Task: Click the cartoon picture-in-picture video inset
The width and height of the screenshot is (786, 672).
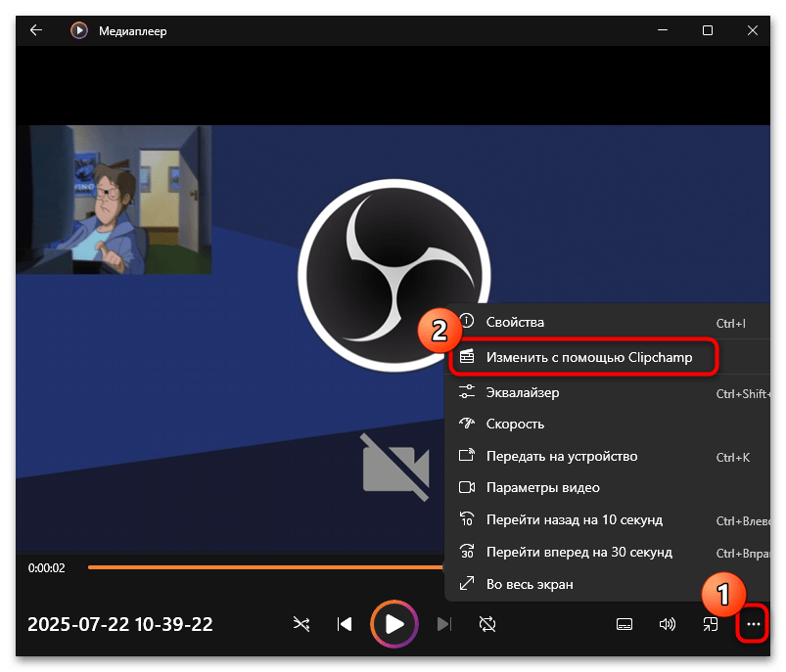Action: [x=114, y=200]
